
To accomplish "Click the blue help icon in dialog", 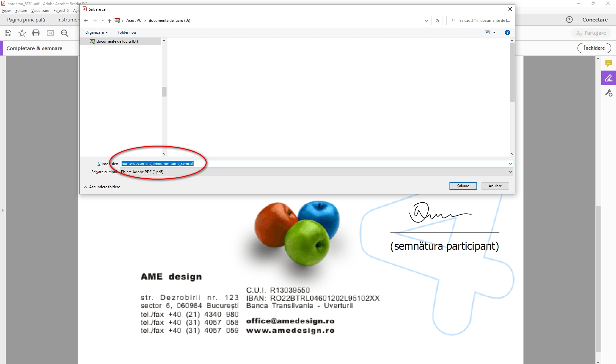I will [x=507, y=32].
